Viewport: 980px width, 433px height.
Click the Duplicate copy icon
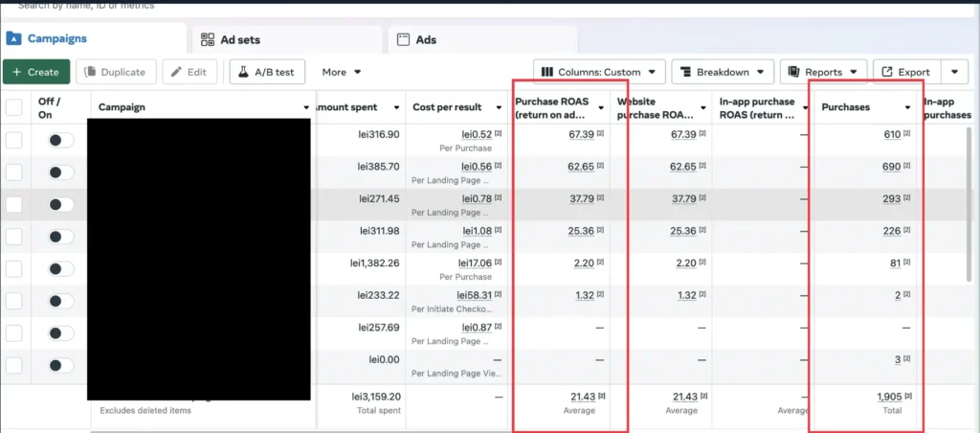(90, 72)
